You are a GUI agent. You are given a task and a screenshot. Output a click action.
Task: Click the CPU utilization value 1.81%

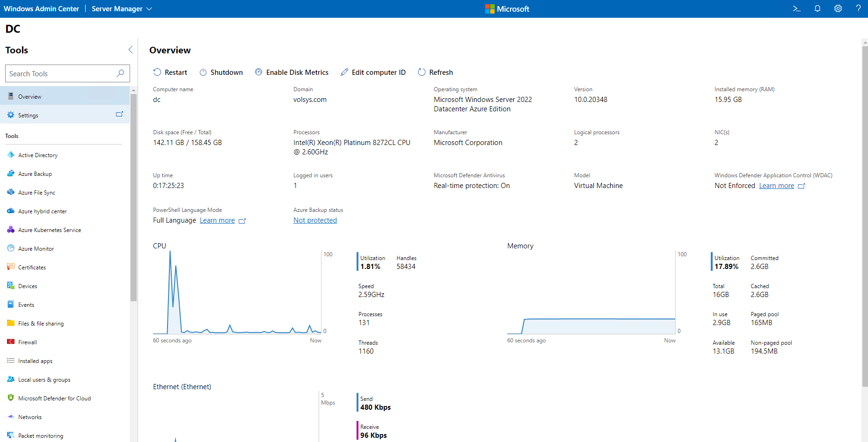(x=370, y=267)
